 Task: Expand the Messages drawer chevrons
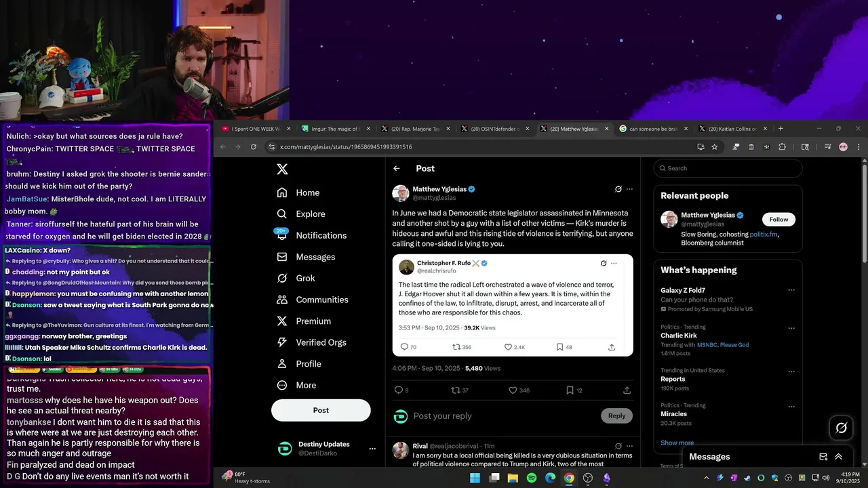pyautogui.click(x=838, y=457)
